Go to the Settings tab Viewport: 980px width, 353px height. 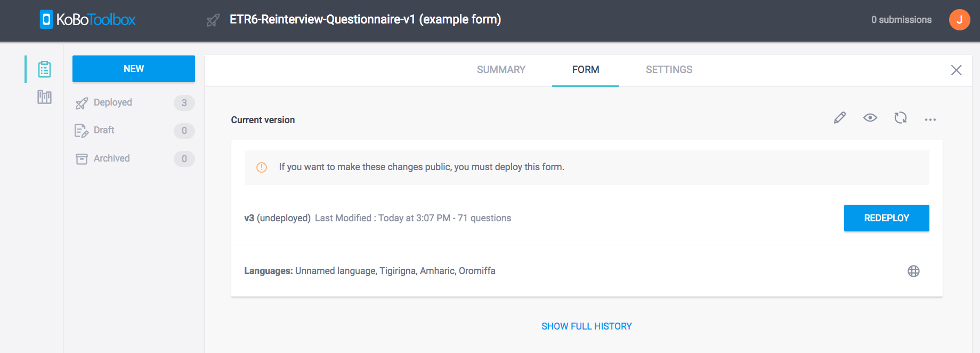click(669, 70)
